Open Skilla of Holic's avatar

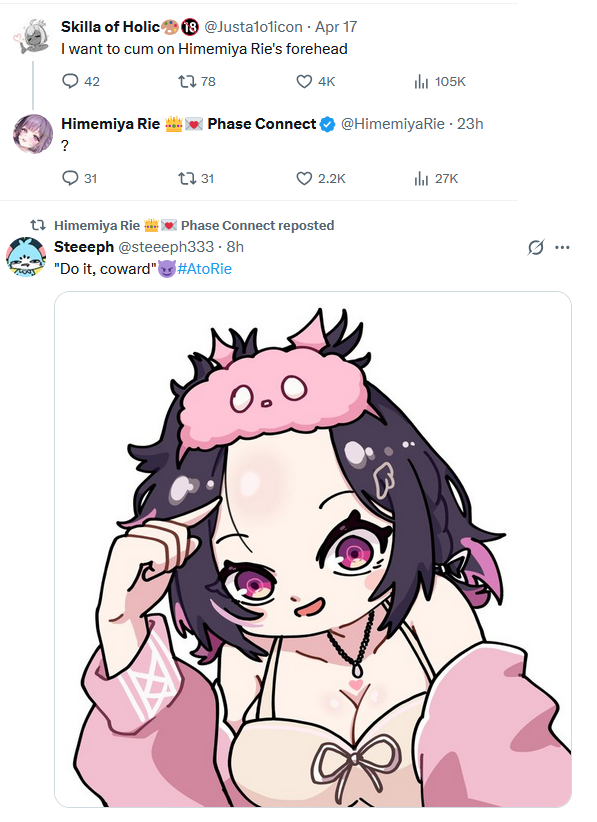[32, 37]
